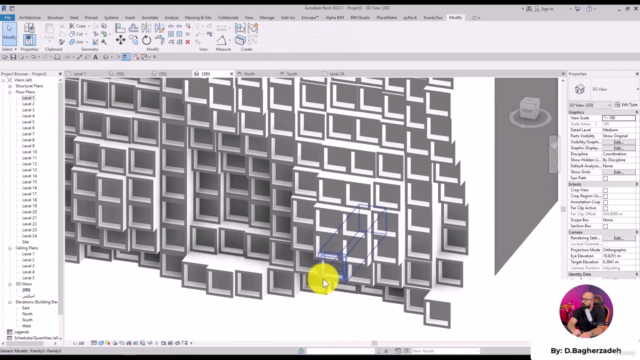This screenshot has width=640, height=360.
Task: Open the Properties palette button
Action: click(x=29, y=40)
